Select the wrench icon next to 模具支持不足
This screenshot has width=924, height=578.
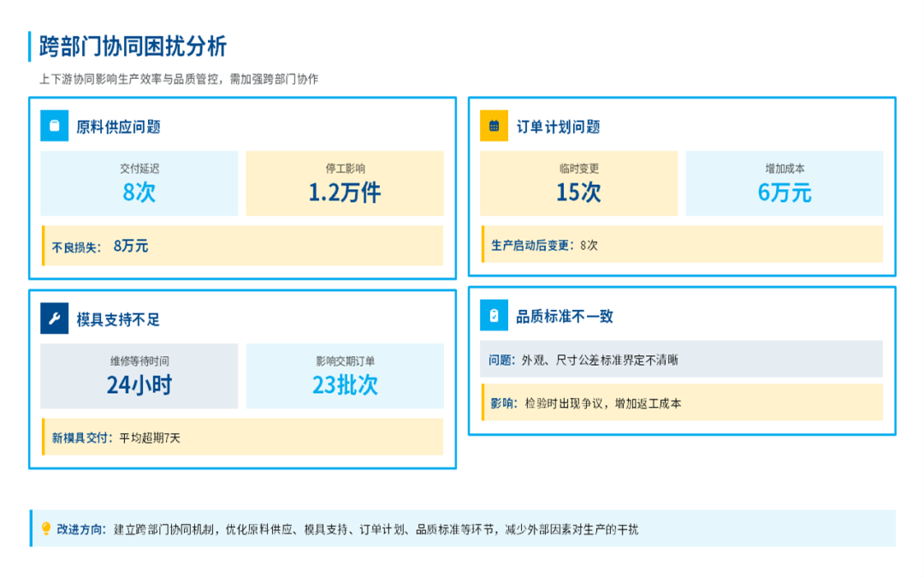pos(55,319)
